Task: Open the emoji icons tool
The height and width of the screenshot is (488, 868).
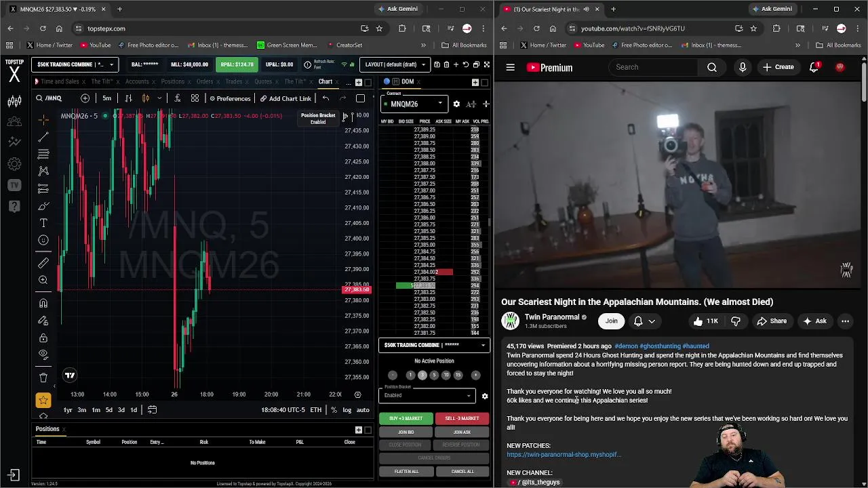Action: pyautogui.click(x=43, y=240)
